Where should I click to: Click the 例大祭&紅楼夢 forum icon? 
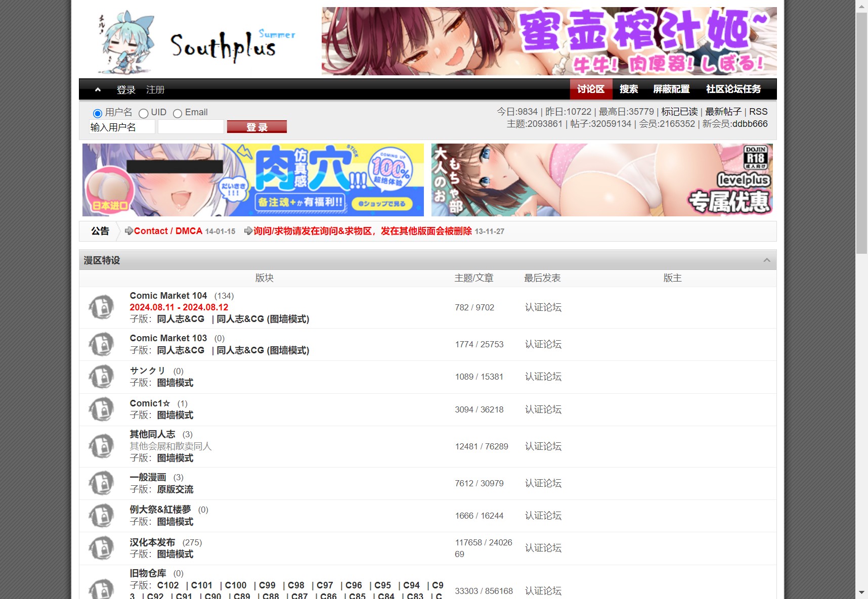pyautogui.click(x=102, y=515)
